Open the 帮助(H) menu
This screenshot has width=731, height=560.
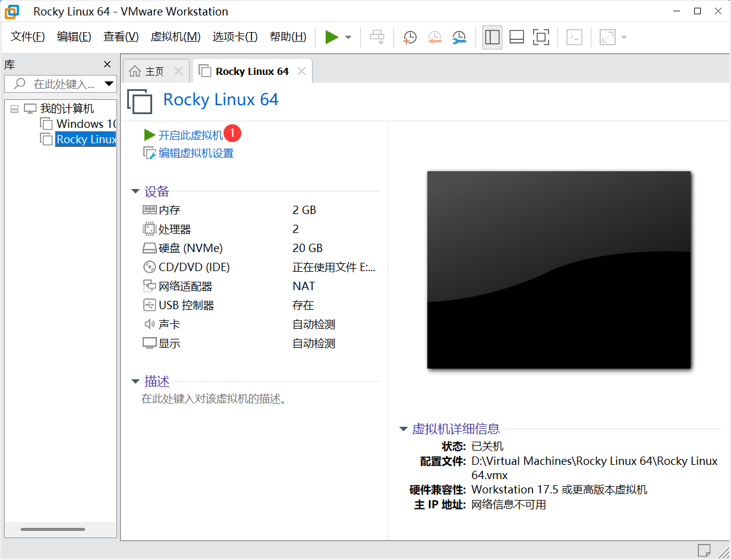(288, 37)
